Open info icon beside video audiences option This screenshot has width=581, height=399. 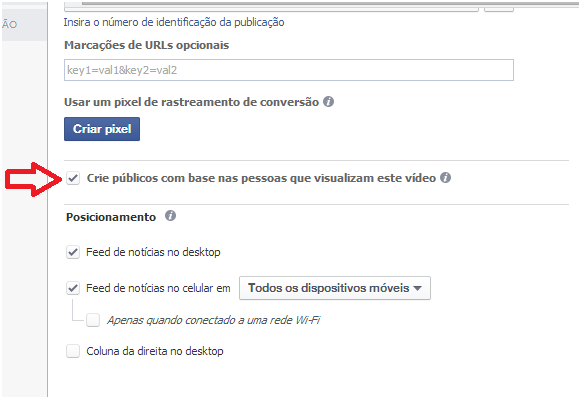tap(445, 177)
